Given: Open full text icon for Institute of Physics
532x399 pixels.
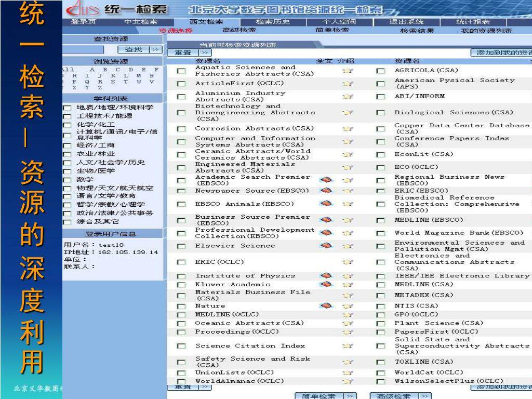Looking at the screenshot, I should click(326, 275).
